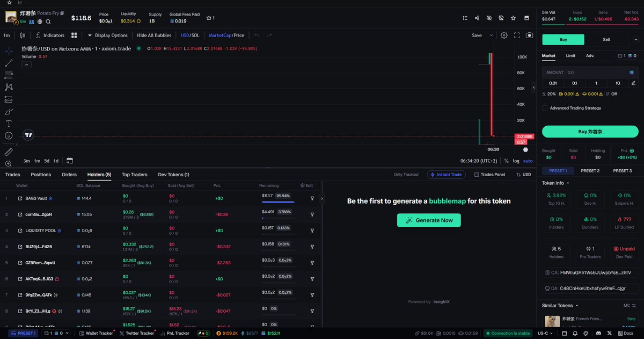This screenshot has width=644, height=339.
Task: Open chart settings gear
Action: coord(504,35)
